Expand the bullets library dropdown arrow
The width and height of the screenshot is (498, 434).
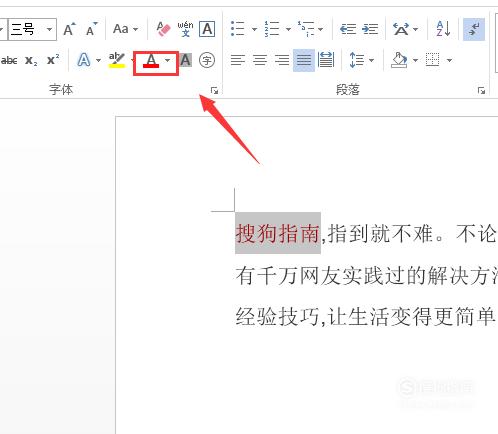coord(254,29)
